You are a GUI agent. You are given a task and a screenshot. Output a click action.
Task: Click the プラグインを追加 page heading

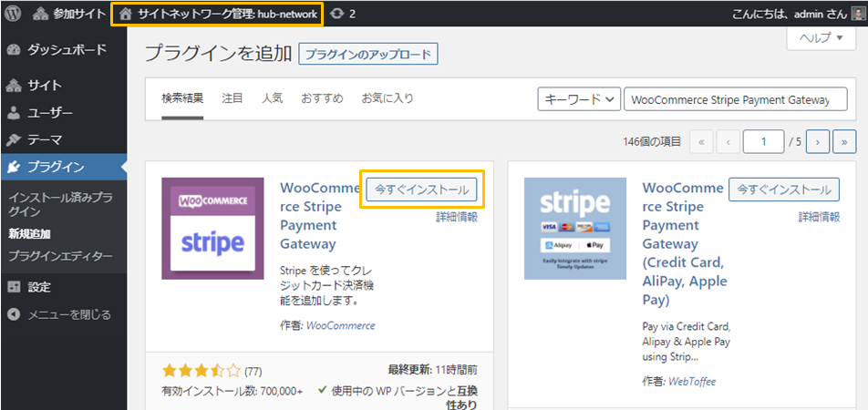[x=218, y=54]
